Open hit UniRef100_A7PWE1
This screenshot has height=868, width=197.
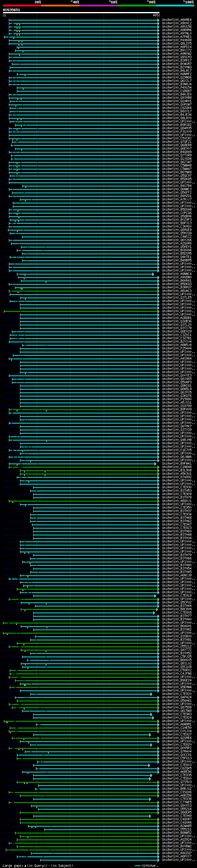176,37
